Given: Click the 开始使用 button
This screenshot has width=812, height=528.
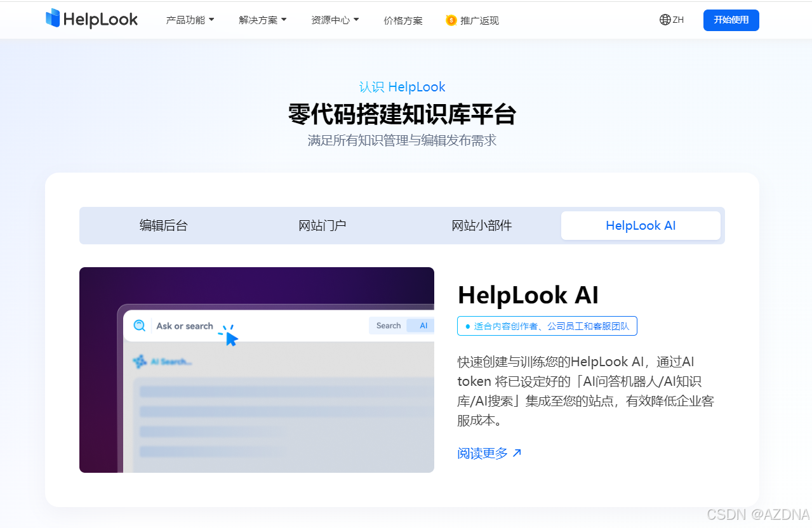Looking at the screenshot, I should (x=731, y=20).
